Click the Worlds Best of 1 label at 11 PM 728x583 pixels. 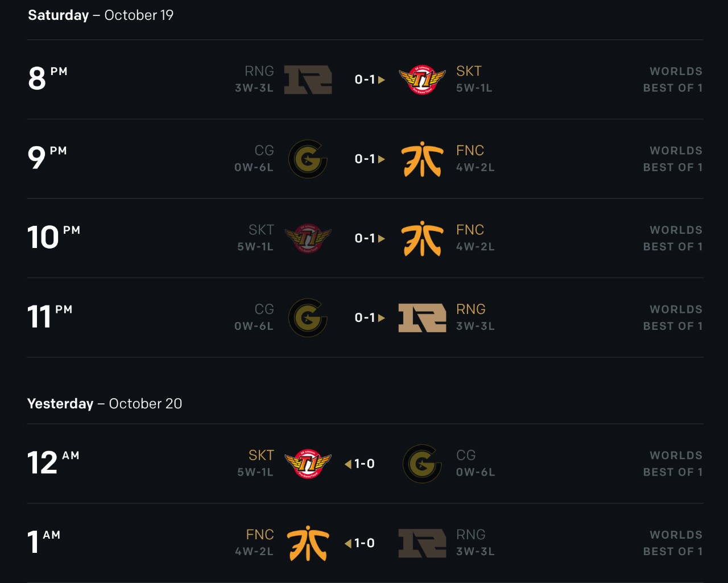673,318
